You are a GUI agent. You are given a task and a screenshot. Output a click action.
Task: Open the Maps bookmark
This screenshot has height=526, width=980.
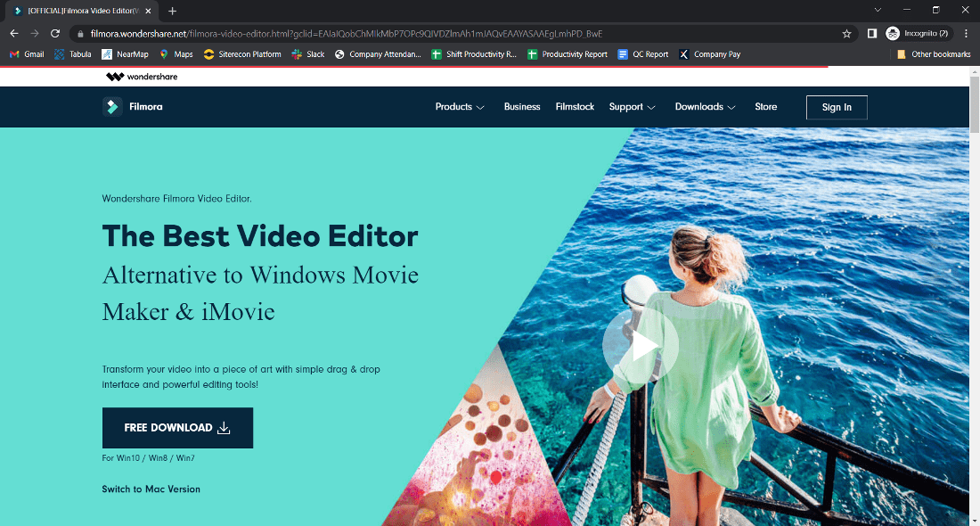point(176,54)
